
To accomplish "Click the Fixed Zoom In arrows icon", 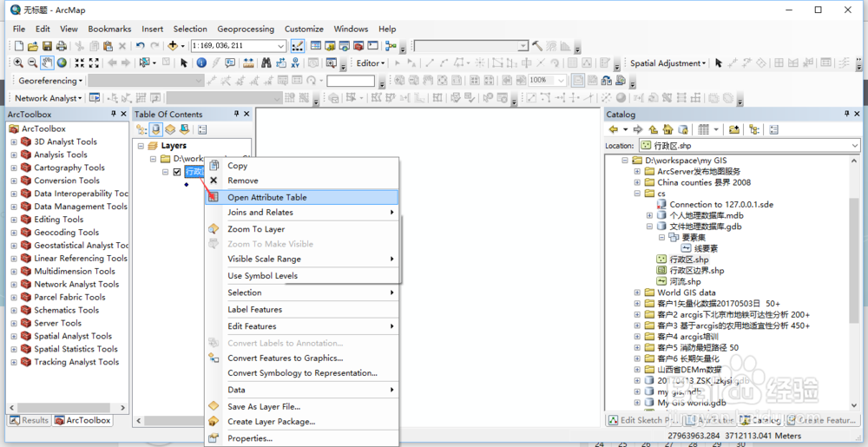I will click(79, 63).
